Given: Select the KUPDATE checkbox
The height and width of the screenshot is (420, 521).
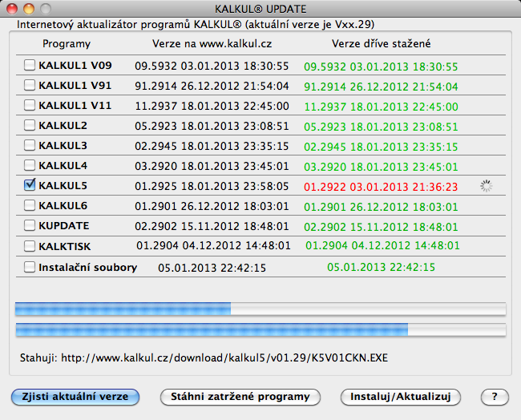Looking at the screenshot, I should click(30, 225).
